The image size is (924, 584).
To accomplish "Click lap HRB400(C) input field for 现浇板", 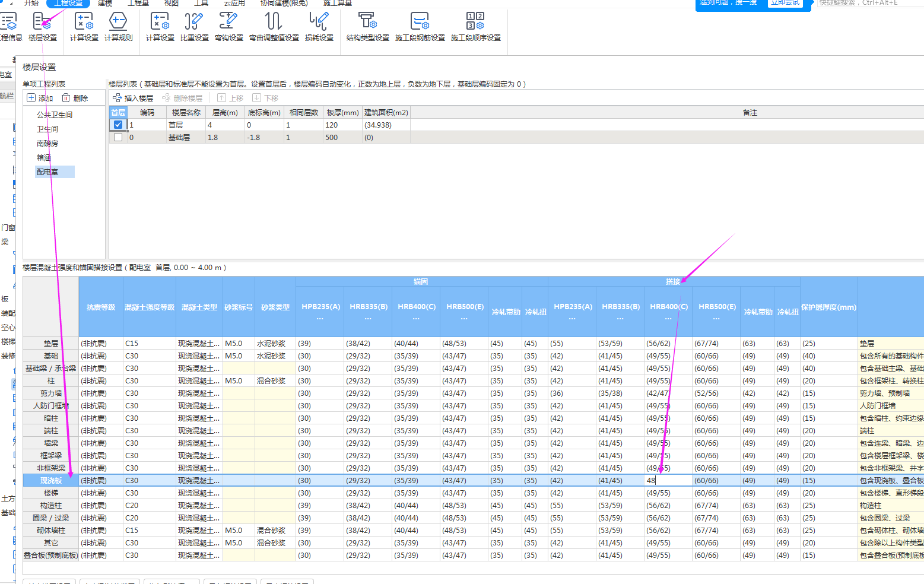I will pyautogui.click(x=668, y=481).
